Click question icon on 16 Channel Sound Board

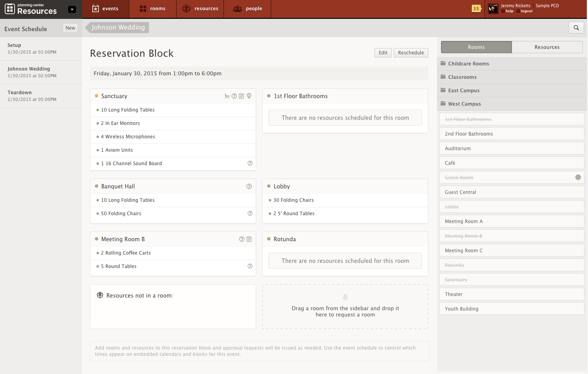click(x=250, y=163)
